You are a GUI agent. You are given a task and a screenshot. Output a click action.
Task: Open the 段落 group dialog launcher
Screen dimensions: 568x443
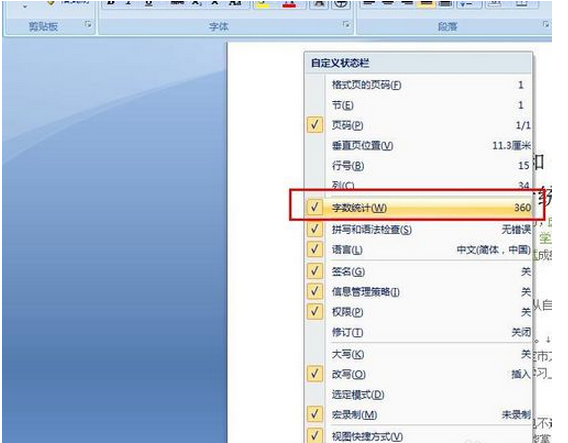[x=546, y=25]
